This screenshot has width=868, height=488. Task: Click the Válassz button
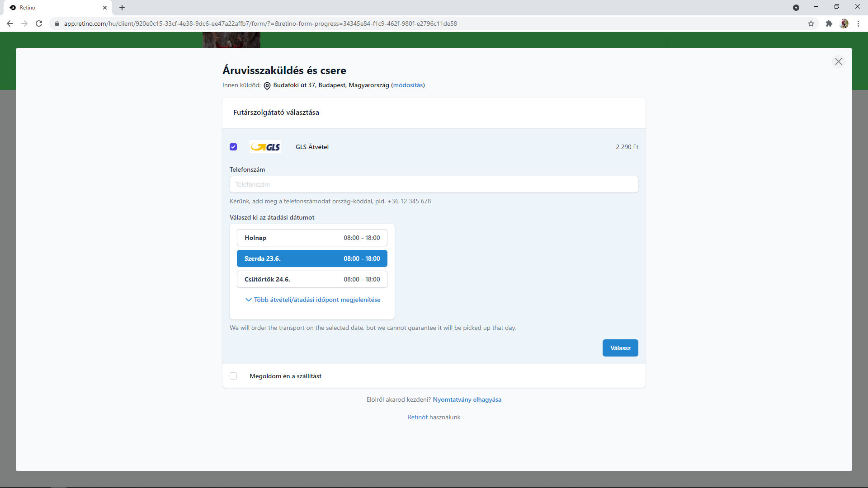point(620,348)
